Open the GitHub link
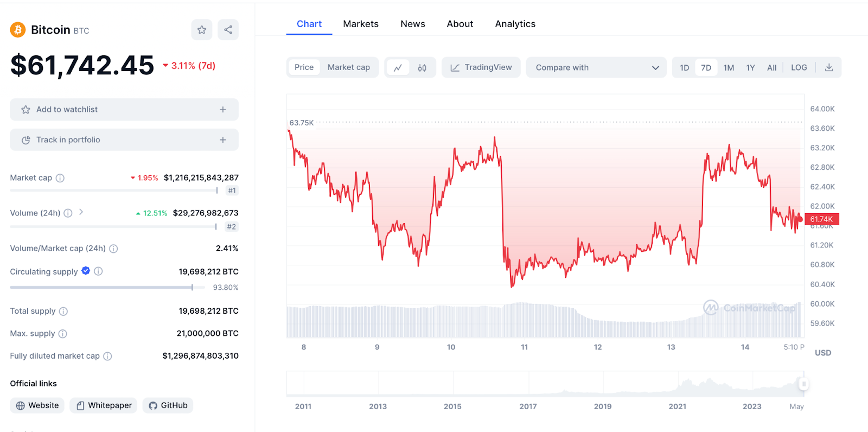This screenshot has height=432, width=868. pos(168,405)
